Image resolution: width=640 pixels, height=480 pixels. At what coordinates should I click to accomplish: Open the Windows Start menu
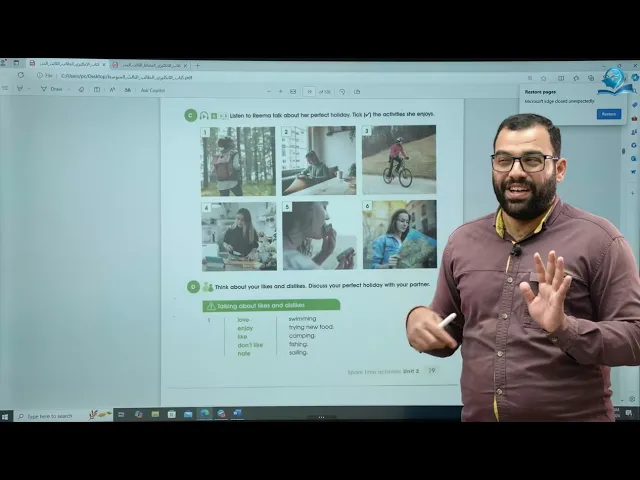5,416
